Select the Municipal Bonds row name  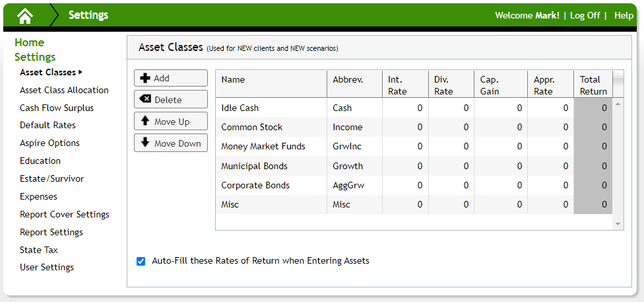[254, 167]
